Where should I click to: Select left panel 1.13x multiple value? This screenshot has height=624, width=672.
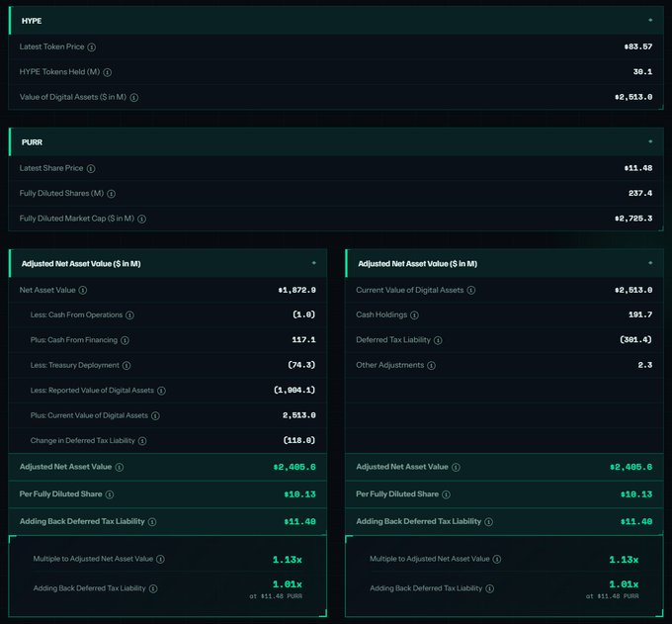click(288, 560)
